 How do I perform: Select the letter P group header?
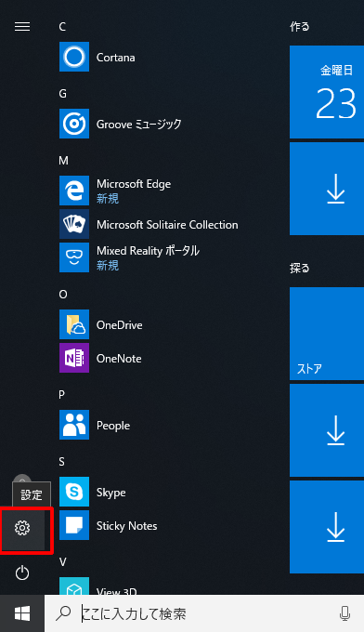click(x=62, y=395)
